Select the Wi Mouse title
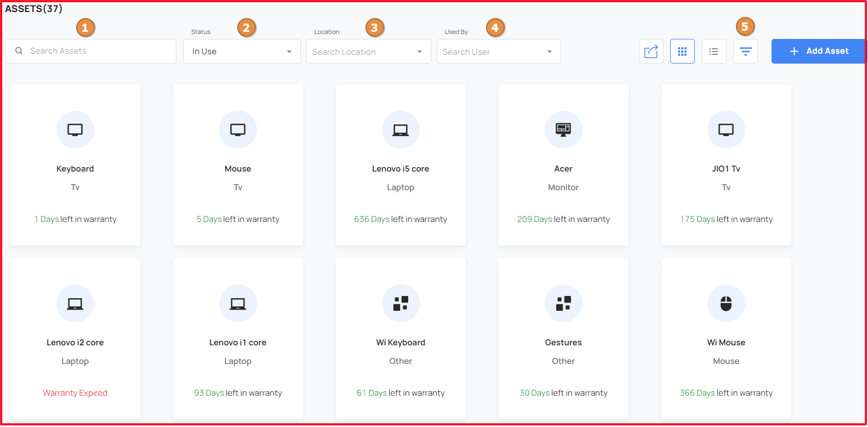Viewport: 868px width, 427px height. click(x=726, y=343)
